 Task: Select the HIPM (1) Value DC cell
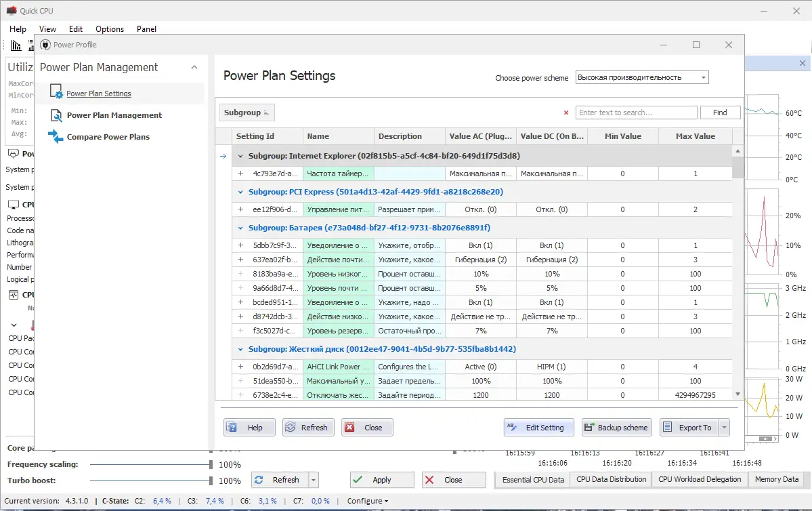pyautogui.click(x=551, y=367)
